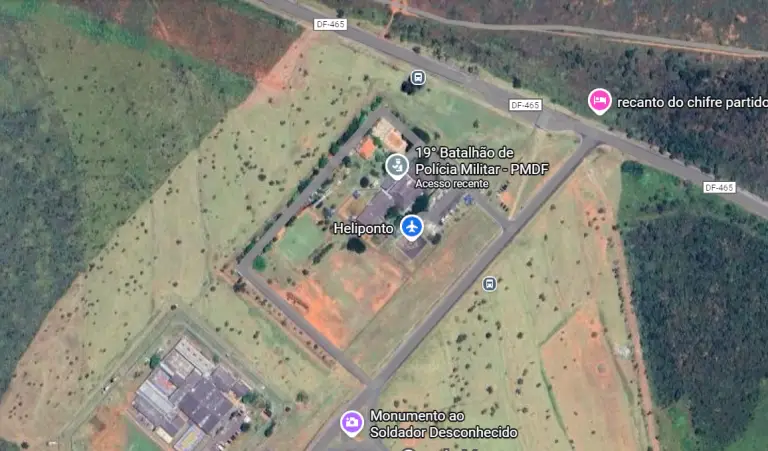The height and width of the screenshot is (451, 768).
Task: Open the "Monumento ao Soldador Desconhecido" label
Action: click(443, 424)
